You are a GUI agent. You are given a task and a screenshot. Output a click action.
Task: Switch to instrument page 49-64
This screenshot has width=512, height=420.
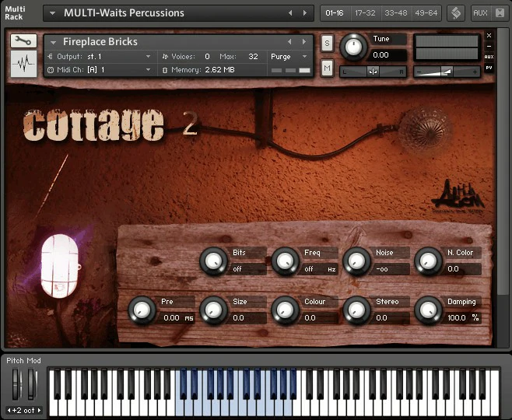(426, 13)
